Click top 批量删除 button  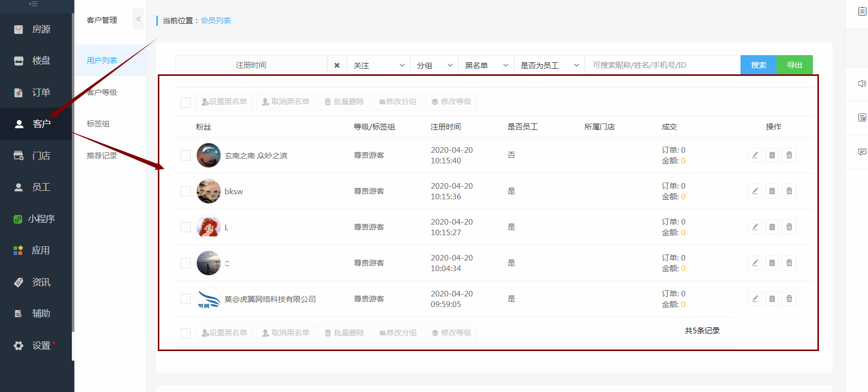(344, 102)
